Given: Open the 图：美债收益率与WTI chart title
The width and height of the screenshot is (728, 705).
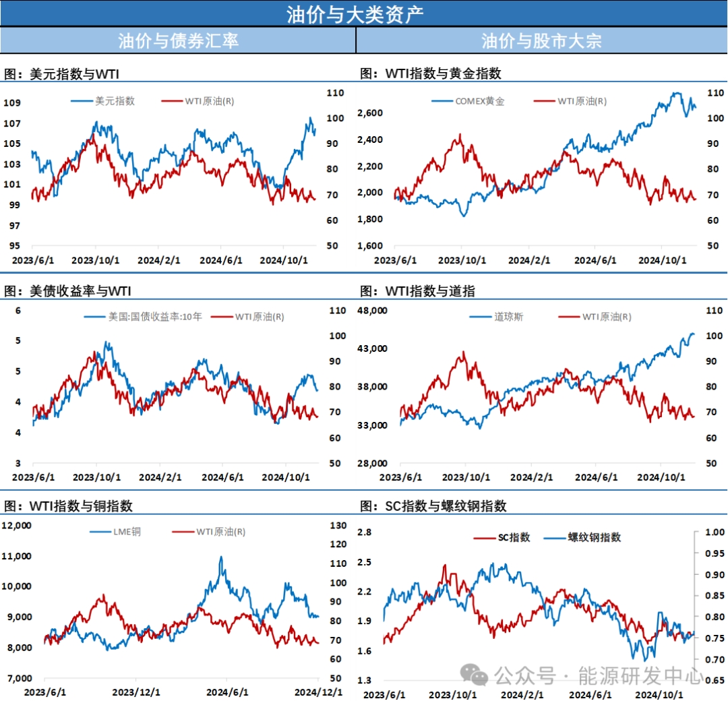Looking at the screenshot, I should [67, 290].
